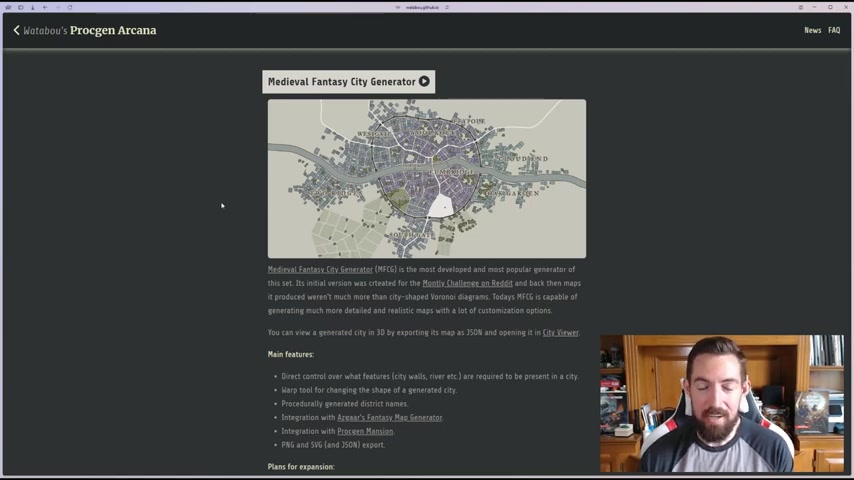Click the browser reload icon

click(x=69, y=7)
